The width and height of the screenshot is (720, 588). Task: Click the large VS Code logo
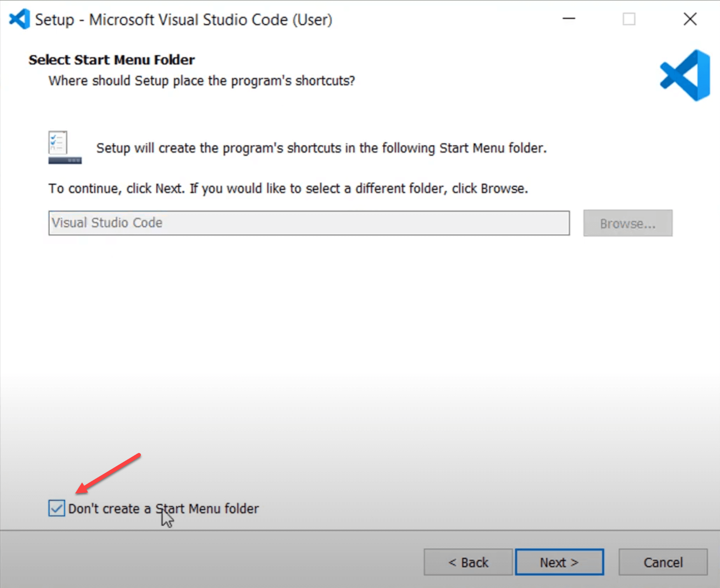(685, 75)
